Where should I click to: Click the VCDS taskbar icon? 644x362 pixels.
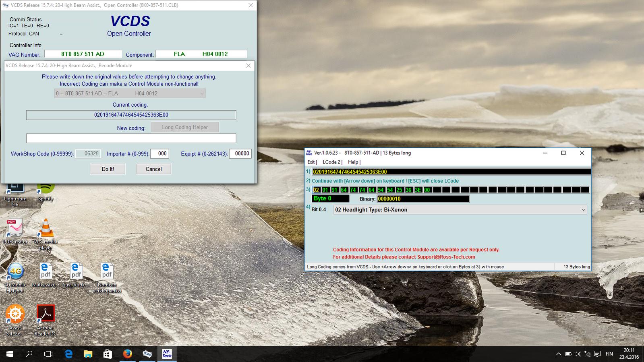tap(147, 354)
